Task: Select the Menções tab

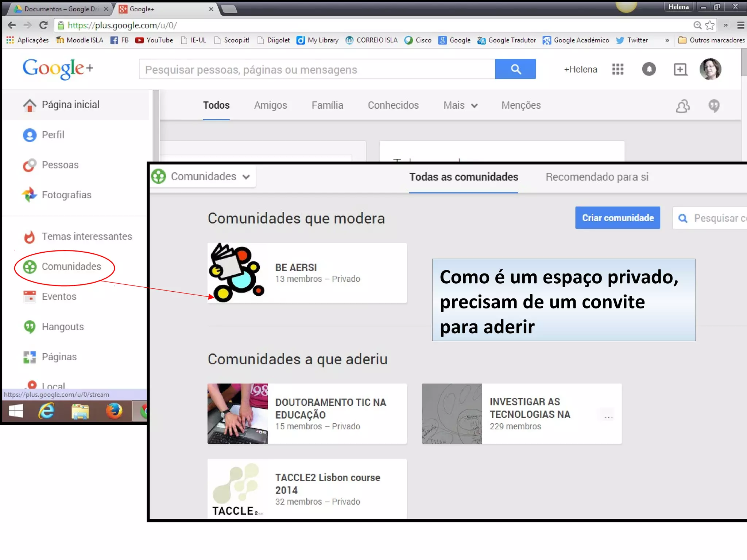Action: pos(521,105)
